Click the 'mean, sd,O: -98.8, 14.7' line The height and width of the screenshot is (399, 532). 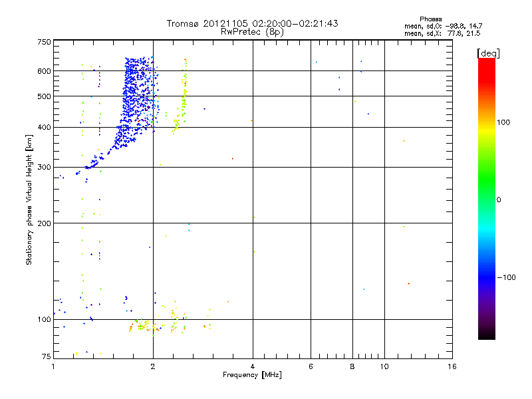(443, 26)
